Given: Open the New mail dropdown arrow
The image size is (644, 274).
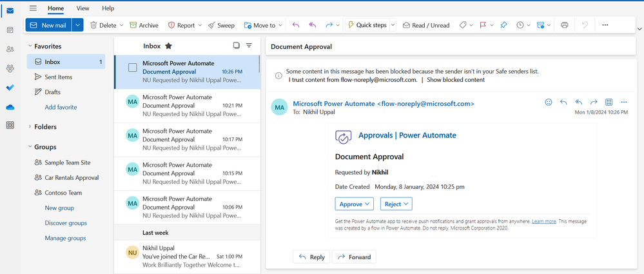Looking at the screenshot, I should point(77,25).
